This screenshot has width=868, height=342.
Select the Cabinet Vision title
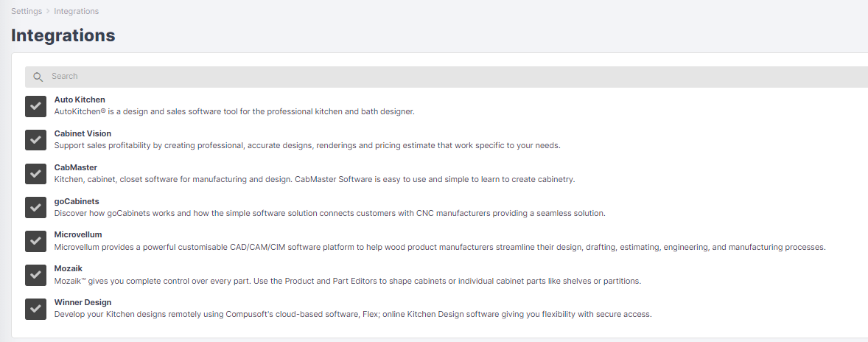(83, 133)
